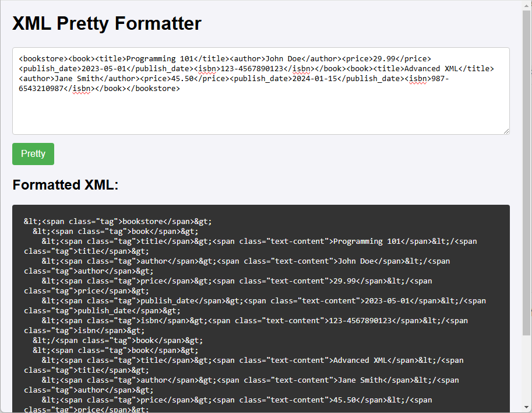Screen dimensions: 532x413
Task: Click the page vertical scrollbar thumb
Action: (527, 173)
